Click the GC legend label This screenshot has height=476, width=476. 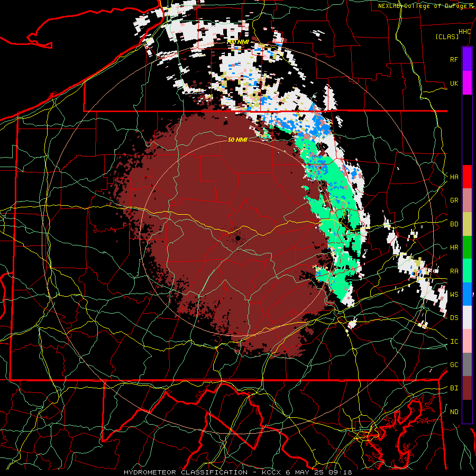point(454,364)
